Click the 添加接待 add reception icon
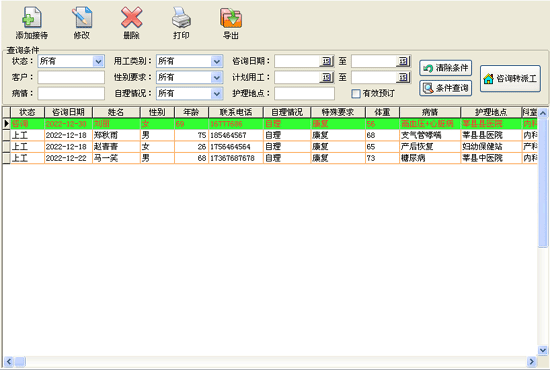Viewport: 550px width, 370px height. pyautogui.click(x=32, y=17)
